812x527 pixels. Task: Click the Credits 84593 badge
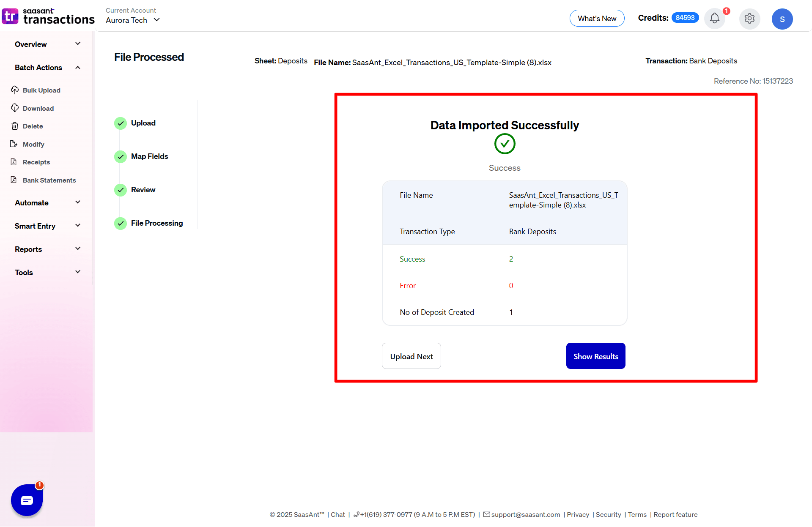(x=684, y=18)
